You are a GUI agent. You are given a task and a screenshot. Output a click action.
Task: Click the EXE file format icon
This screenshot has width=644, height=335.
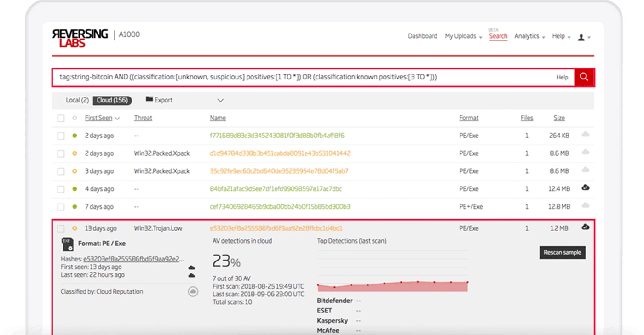(x=67, y=244)
